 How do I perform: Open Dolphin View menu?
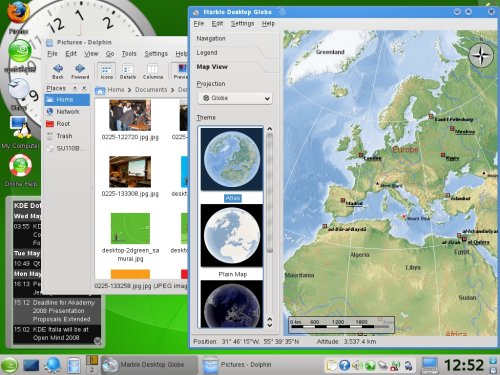click(x=91, y=54)
